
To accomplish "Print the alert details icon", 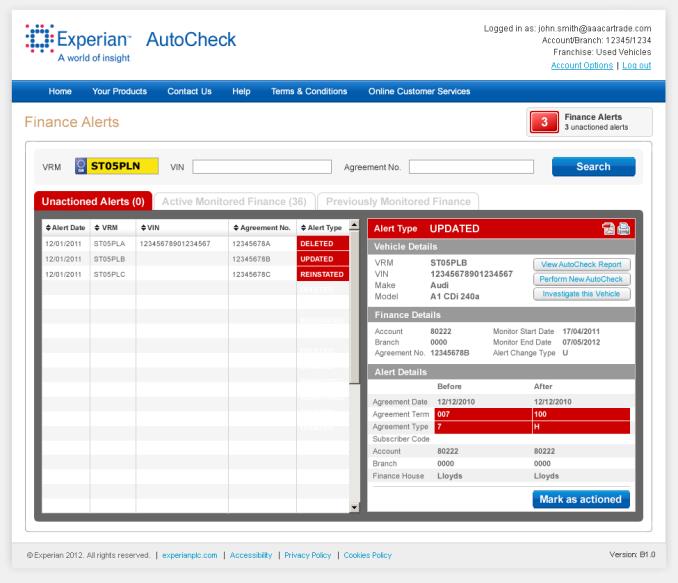I will [x=624, y=228].
